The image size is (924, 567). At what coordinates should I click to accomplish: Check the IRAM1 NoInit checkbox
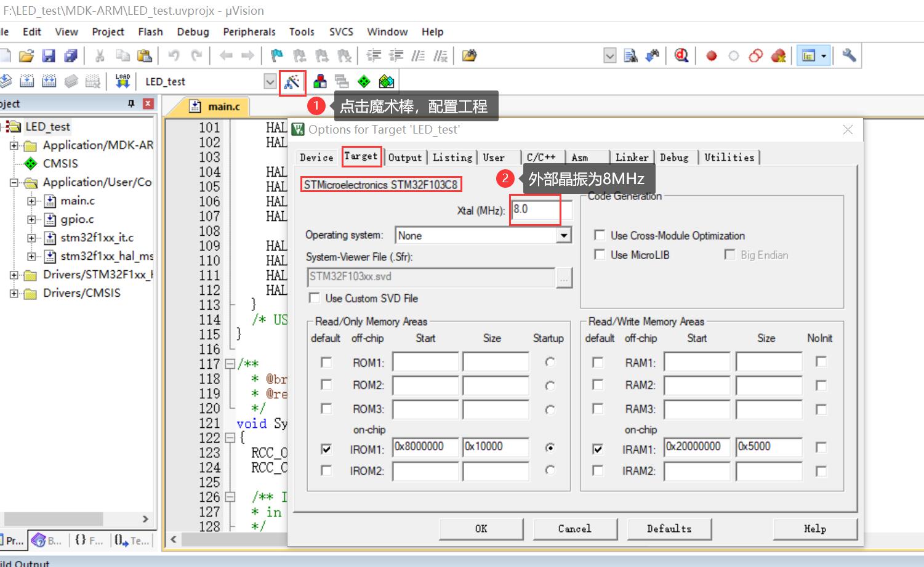coord(821,448)
